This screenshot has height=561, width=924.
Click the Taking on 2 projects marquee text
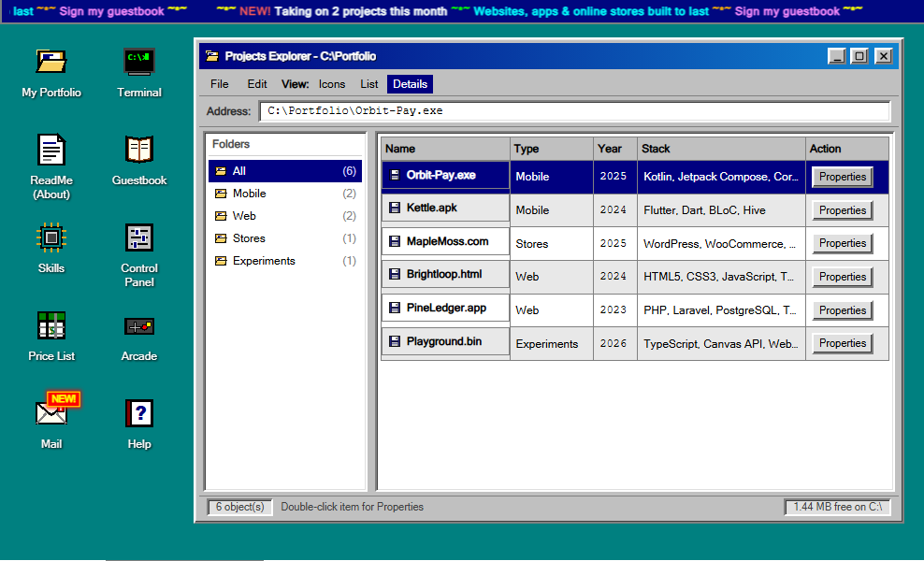coord(361,11)
